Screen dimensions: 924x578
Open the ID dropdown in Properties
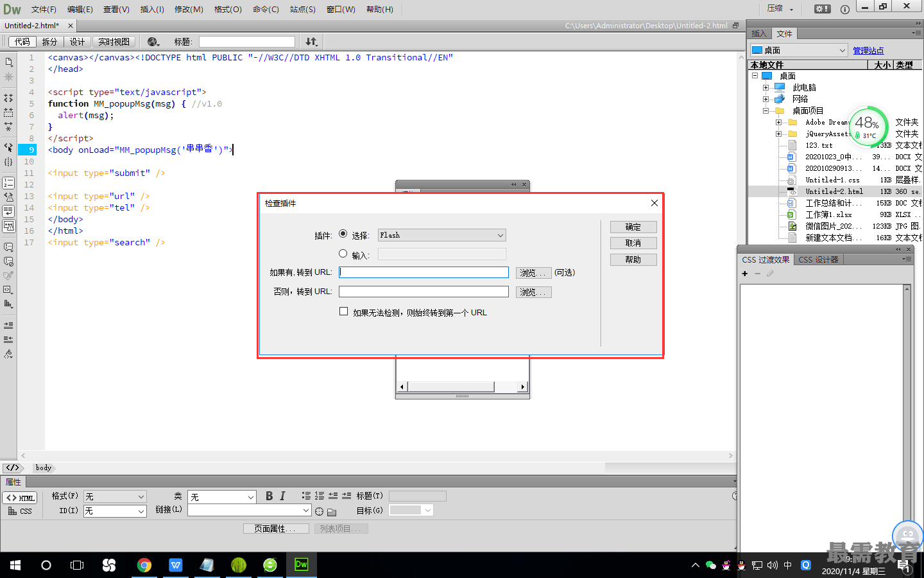point(115,511)
